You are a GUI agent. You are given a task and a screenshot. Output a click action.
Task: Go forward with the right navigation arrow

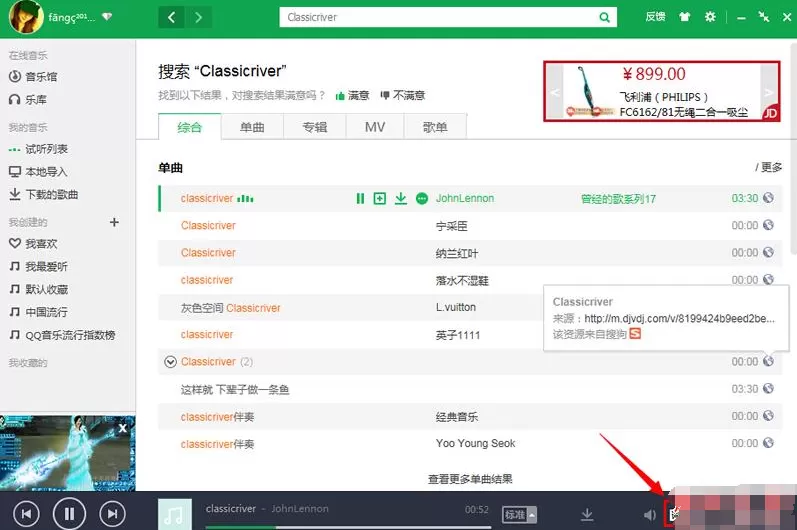click(x=199, y=18)
